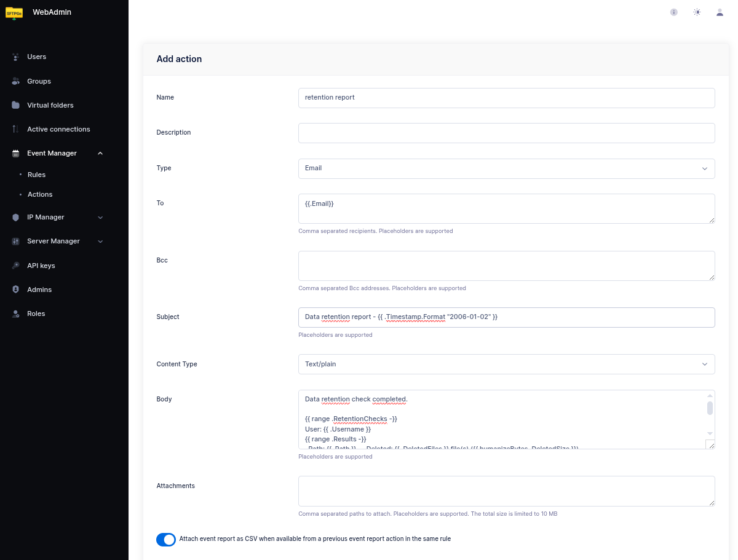This screenshot has height=560, width=738.
Task: Click the Admins shield icon
Action: (x=16, y=290)
